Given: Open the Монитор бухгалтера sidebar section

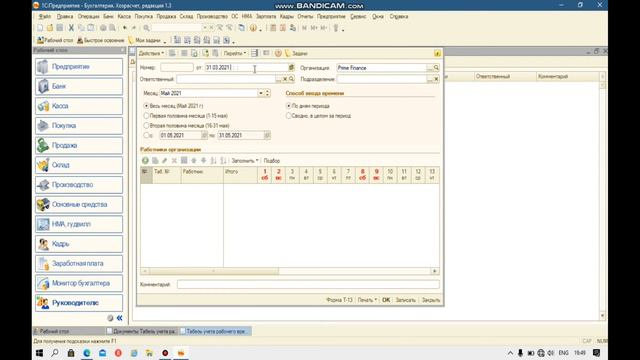Looking at the screenshot, I should coord(79,283).
